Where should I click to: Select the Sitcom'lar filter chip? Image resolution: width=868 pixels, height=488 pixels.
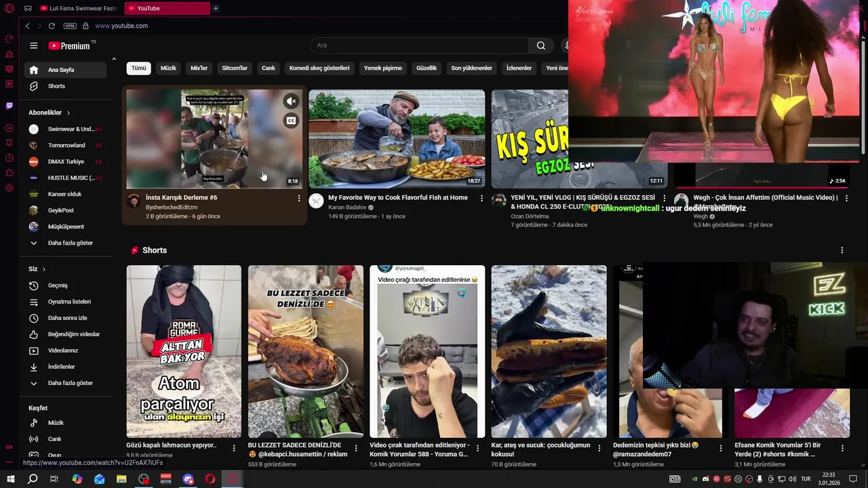click(x=235, y=68)
